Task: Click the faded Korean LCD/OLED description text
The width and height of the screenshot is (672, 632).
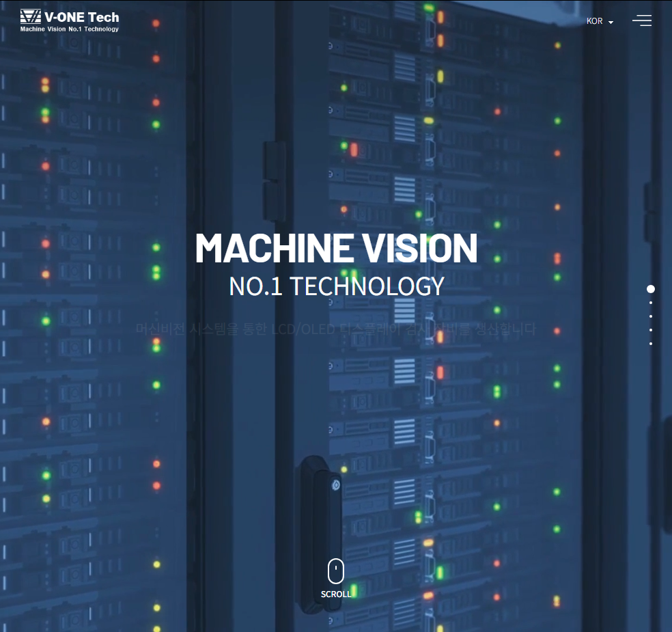Action: (x=335, y=329)
